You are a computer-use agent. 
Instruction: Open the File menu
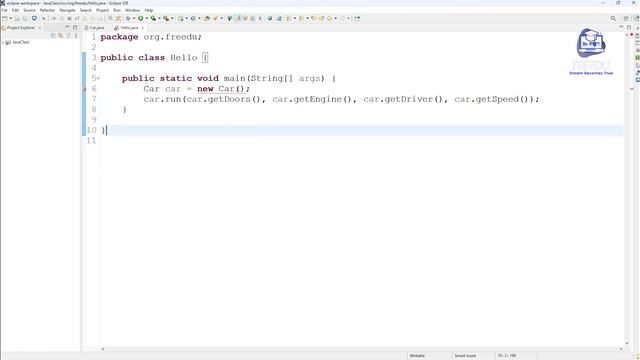[x=4, y=10]
